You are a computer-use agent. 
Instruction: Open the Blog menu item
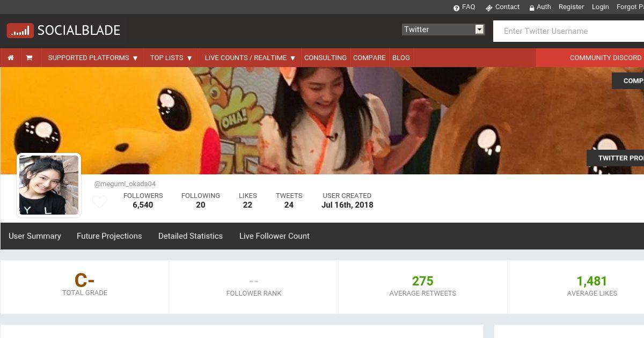tap(401, 58)
